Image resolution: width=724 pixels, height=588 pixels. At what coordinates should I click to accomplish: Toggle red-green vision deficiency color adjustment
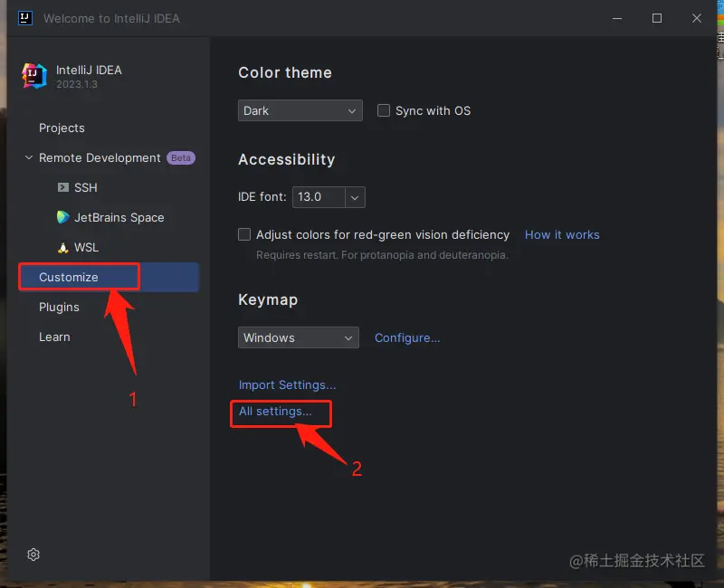(x=244, y=234)
